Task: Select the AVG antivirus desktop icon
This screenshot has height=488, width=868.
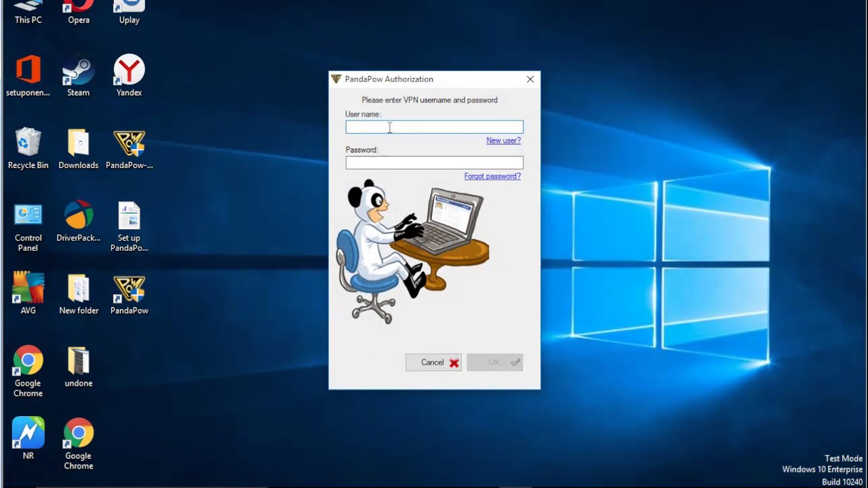Action: 28,293
